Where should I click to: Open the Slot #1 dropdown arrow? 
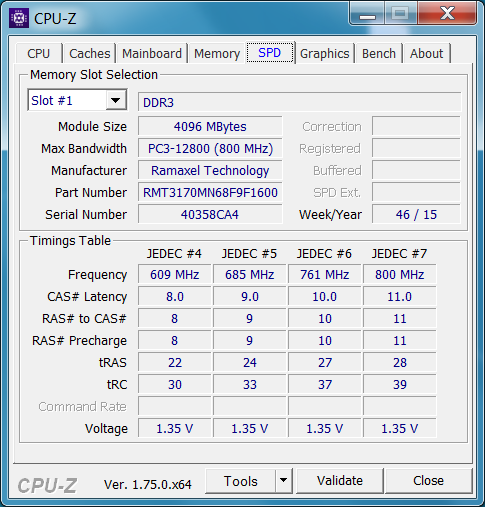(x=116, y=100)
